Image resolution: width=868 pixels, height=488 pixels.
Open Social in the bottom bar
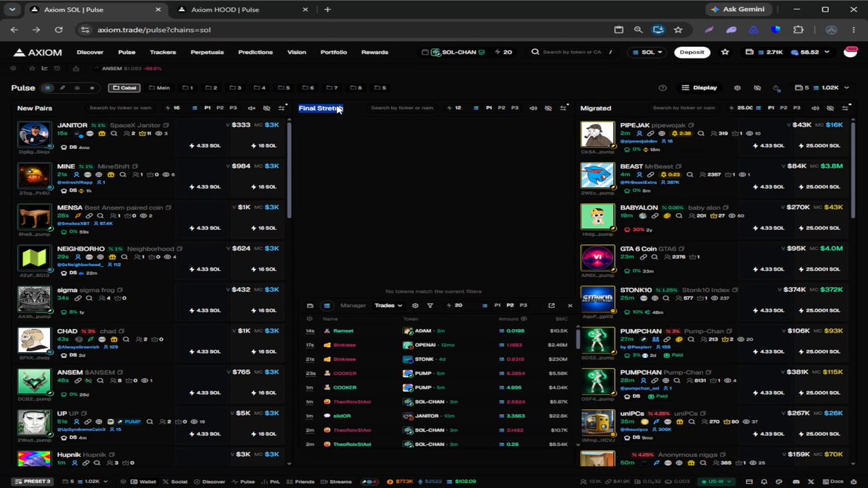click(x=174, y=481)
